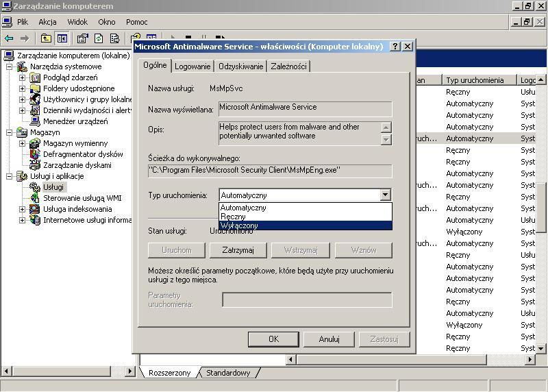Expand the Foldery udostępnione node
The height and width of the screenshot is (392, 548).
point(23,88)
